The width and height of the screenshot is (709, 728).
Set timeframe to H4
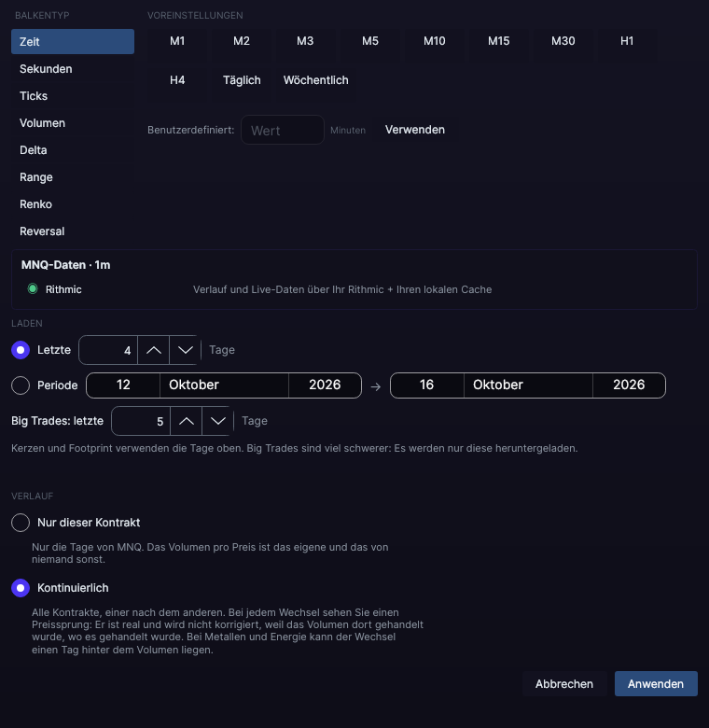(177, 80)
